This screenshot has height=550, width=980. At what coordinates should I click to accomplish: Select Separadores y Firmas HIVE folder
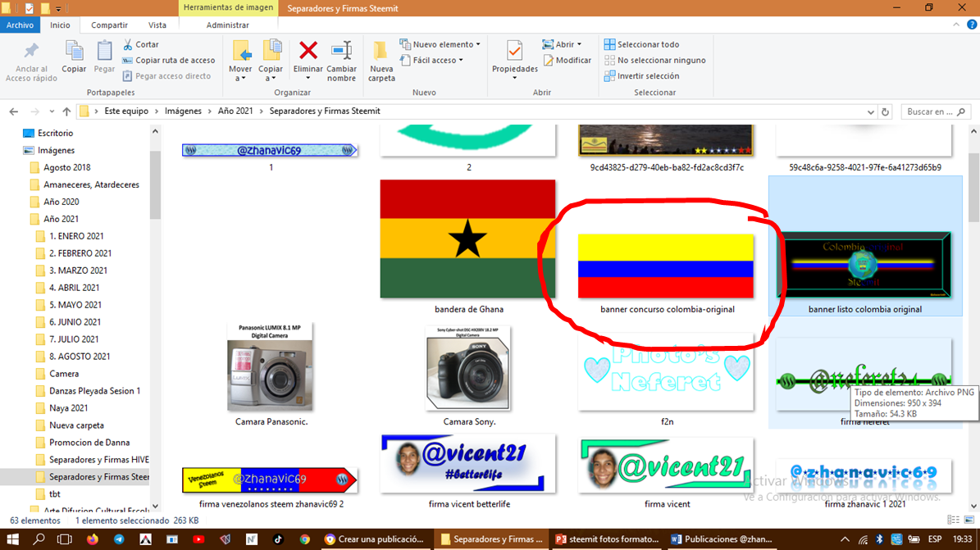point(98,459)
